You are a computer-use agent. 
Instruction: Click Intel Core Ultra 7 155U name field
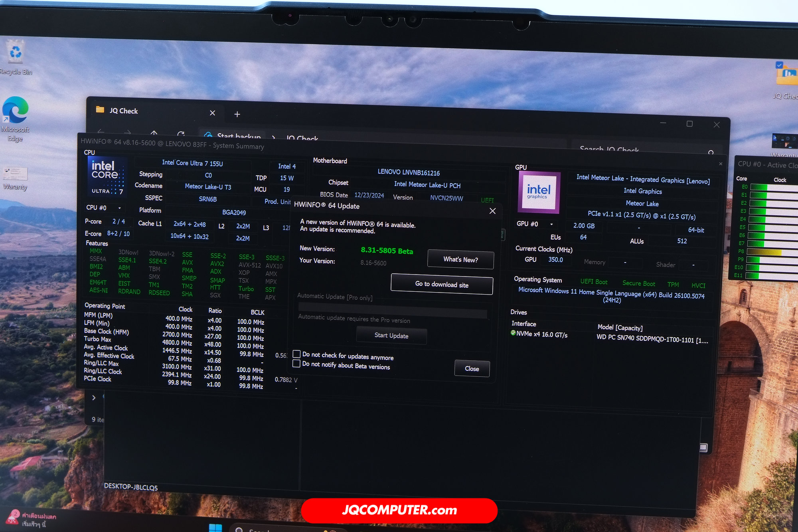coord(193,163)
